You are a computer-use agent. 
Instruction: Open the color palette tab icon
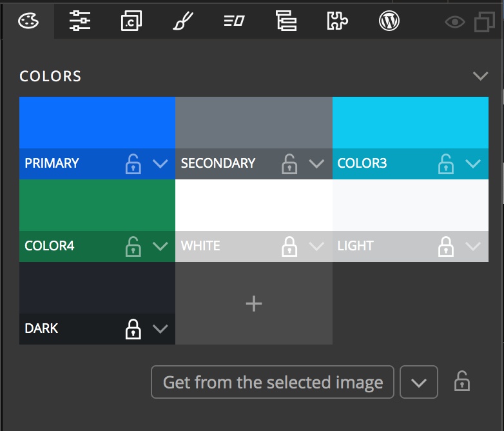28,21
